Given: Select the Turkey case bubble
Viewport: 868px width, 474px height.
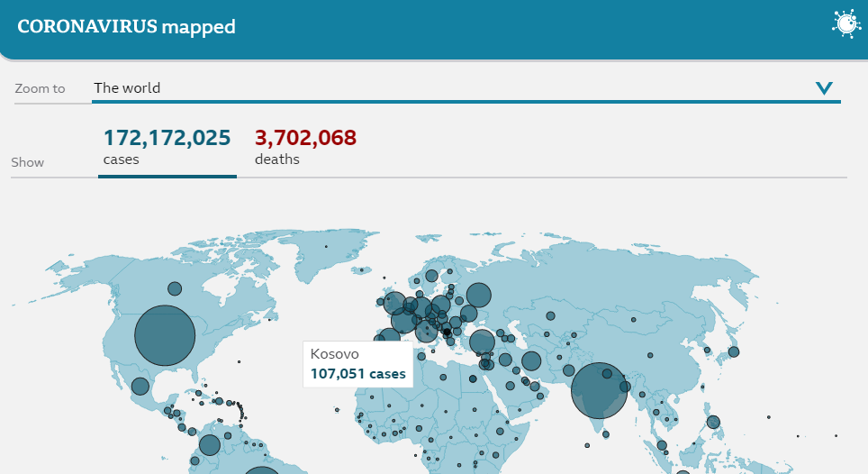Looking at the screenshot, I should pyautogui.click(x=482, y=342).
